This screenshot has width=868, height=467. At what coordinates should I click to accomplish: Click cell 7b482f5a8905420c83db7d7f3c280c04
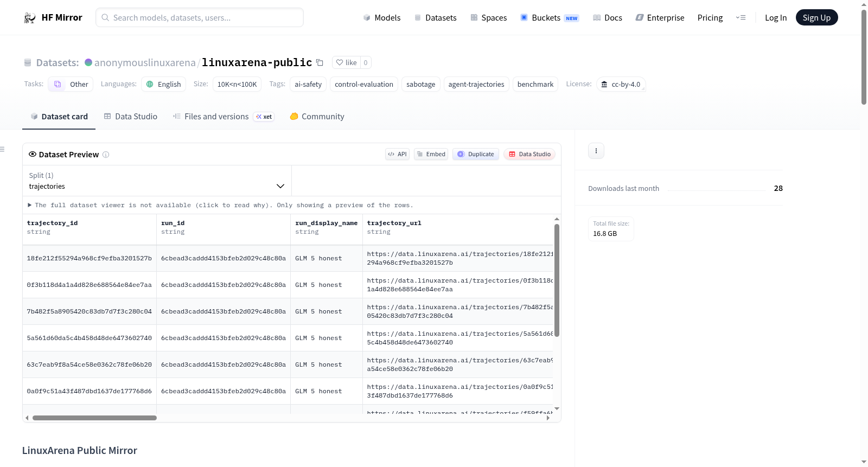point(90,311)
